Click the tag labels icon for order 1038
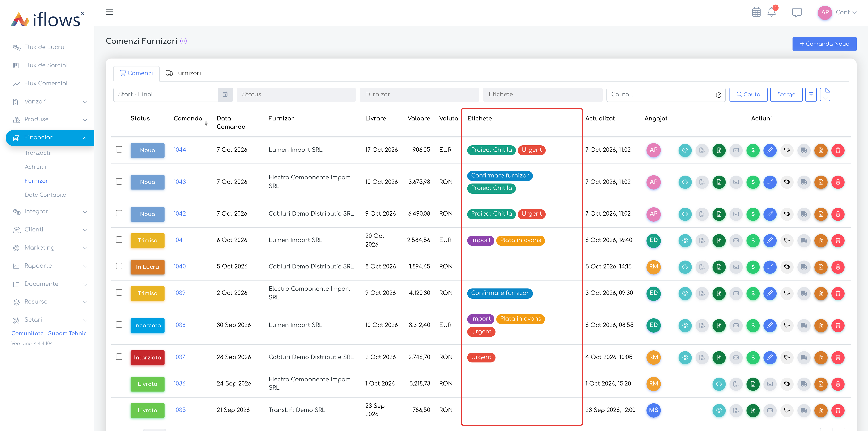This screenshot has height=431, width=868. pos(787,325)
